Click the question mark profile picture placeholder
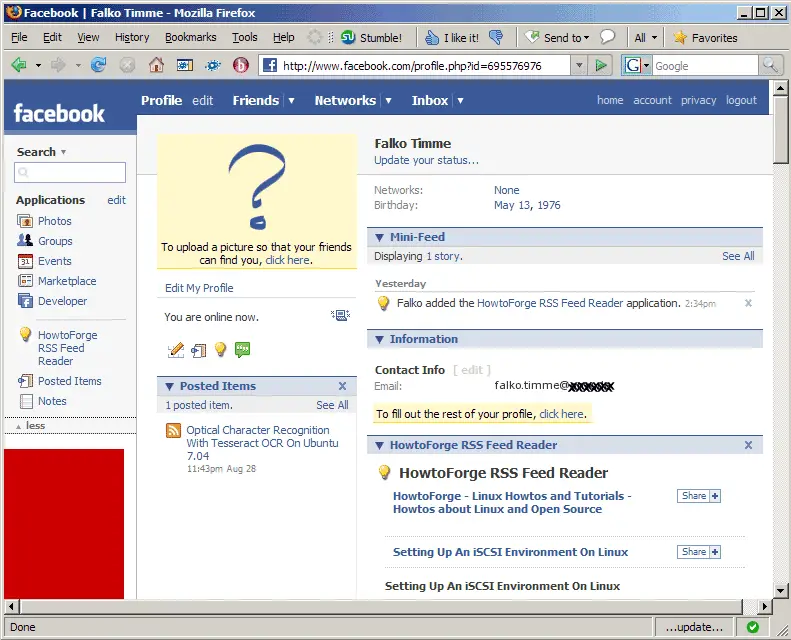Viewport: 791px width, 640px height. click(257, 187)
